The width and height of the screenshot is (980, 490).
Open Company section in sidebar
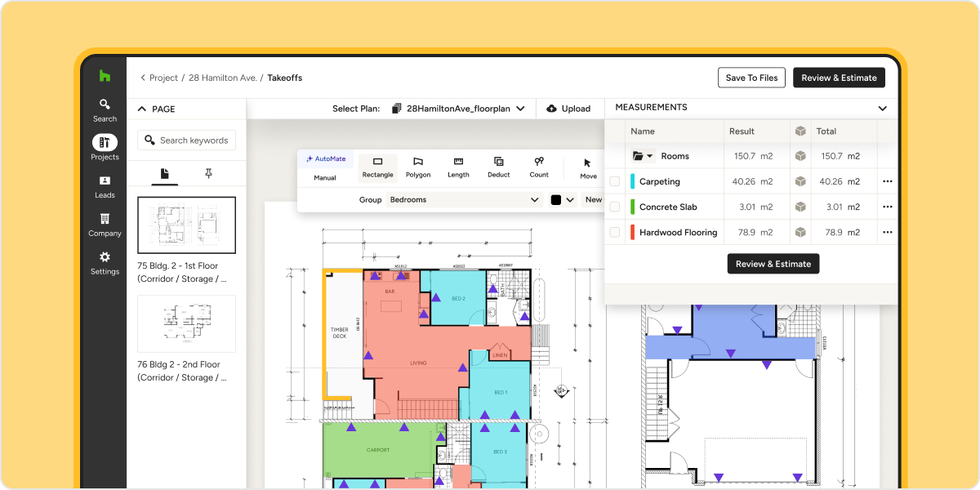click(105, 225)
